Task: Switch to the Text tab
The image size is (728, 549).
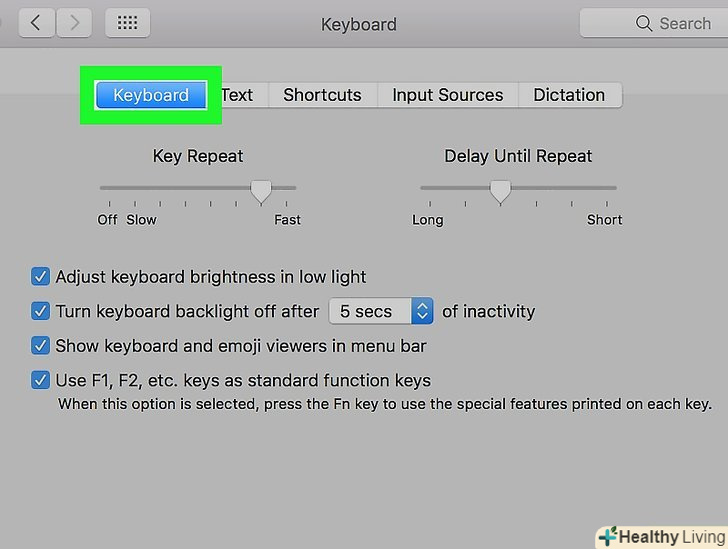Action: (x=238, y=95)
